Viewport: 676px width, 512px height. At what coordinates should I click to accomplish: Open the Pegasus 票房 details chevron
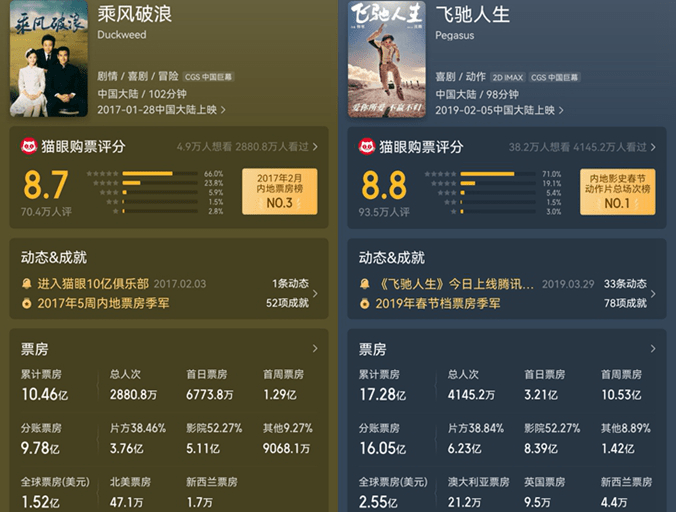pos(653,349)
